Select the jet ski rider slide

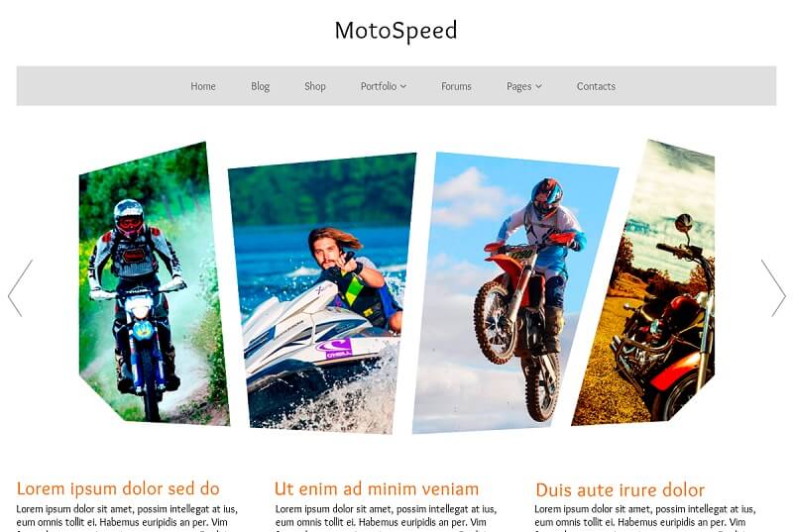pos(323,293)
